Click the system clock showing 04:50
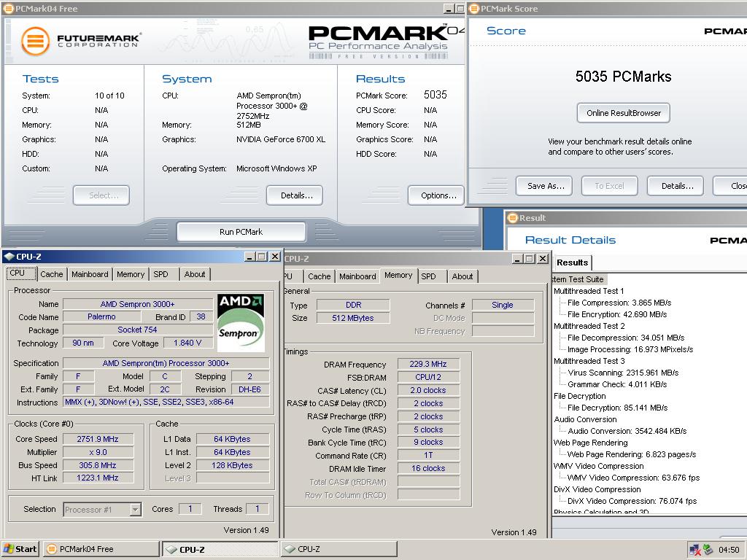The height and width of the screenshot is (560, 747). (729, 550)
